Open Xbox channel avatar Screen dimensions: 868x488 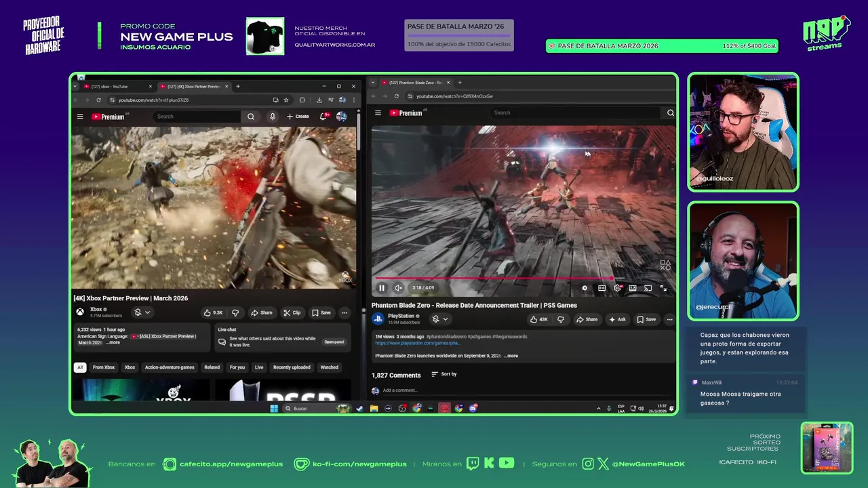(80, 312)
